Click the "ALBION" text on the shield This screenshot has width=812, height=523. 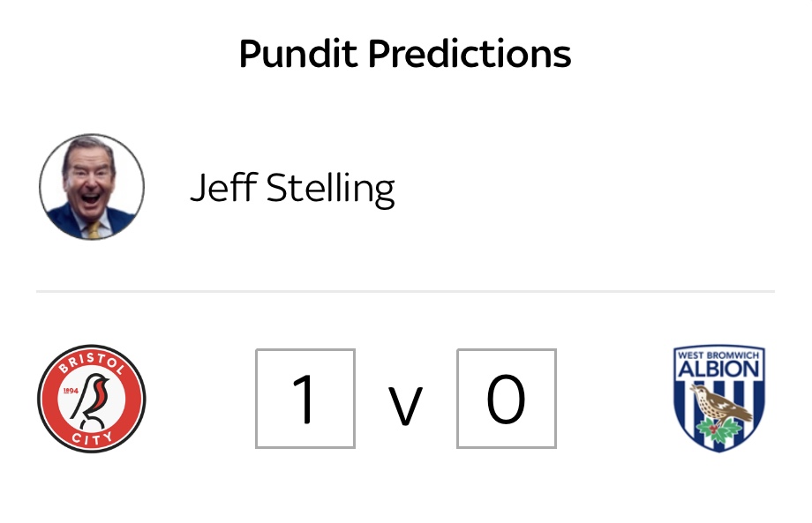click(718, 369)
